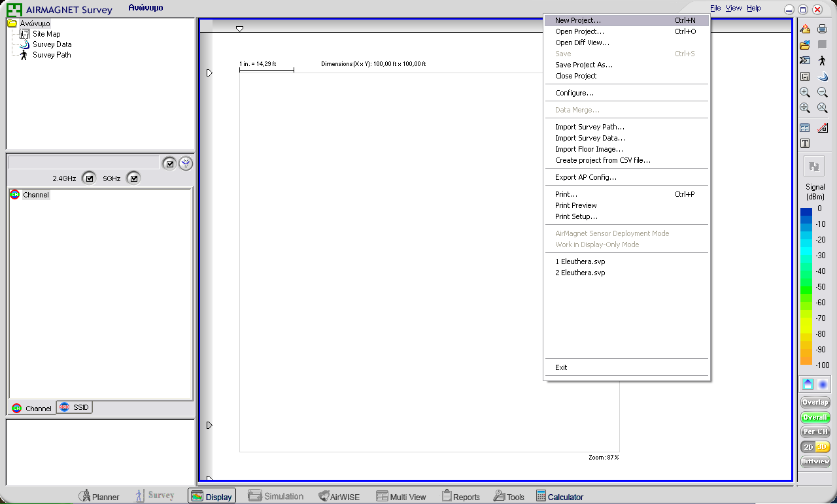Choose Print Setup menu item

(x=626, y=216)
